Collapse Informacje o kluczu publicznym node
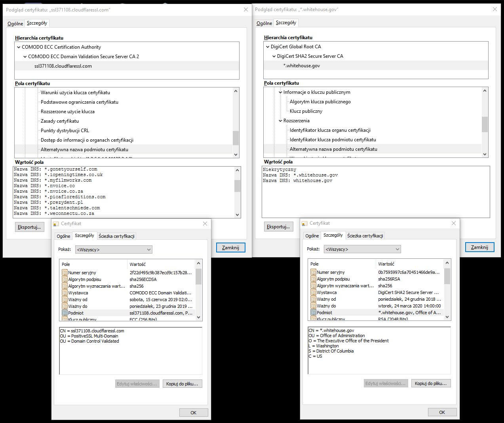Image resolution: width=504 pixels, height=423 pixels. click(x=280, y=92)
